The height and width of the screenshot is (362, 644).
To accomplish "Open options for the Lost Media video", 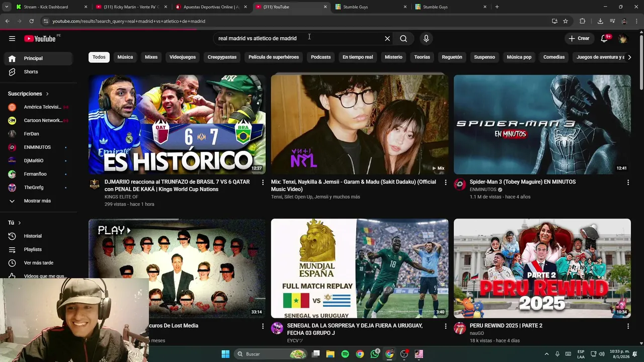I will tap(263, 326).
